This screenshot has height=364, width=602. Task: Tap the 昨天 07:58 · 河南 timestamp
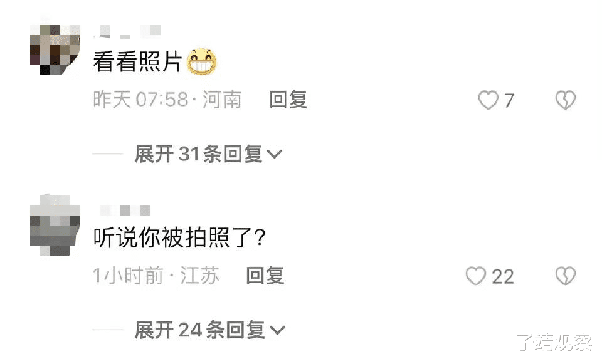point(167,100)
